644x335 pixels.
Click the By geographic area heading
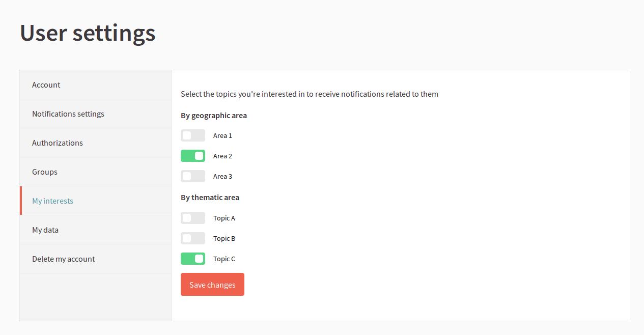tap(214, 116)
